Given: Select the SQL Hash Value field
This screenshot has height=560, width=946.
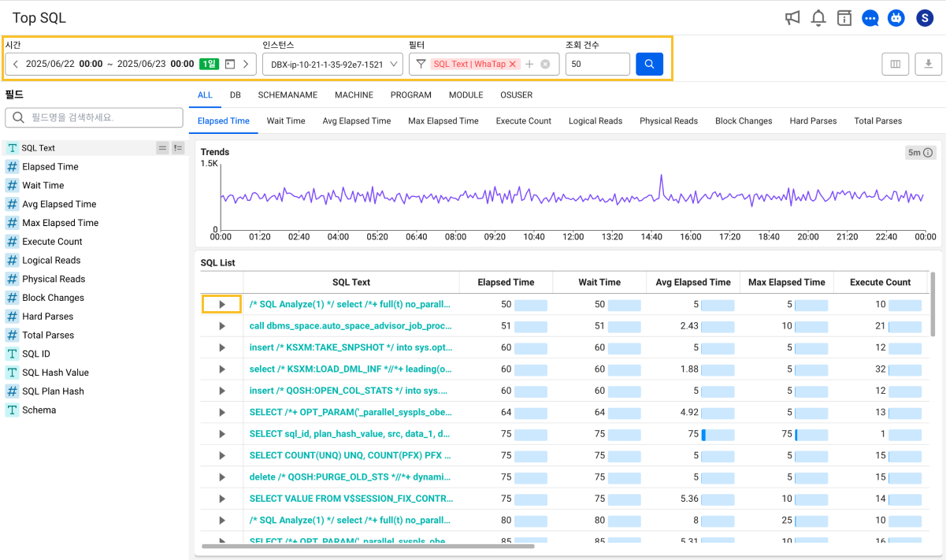Looking at the screenshot, I should tap(55, 373).
